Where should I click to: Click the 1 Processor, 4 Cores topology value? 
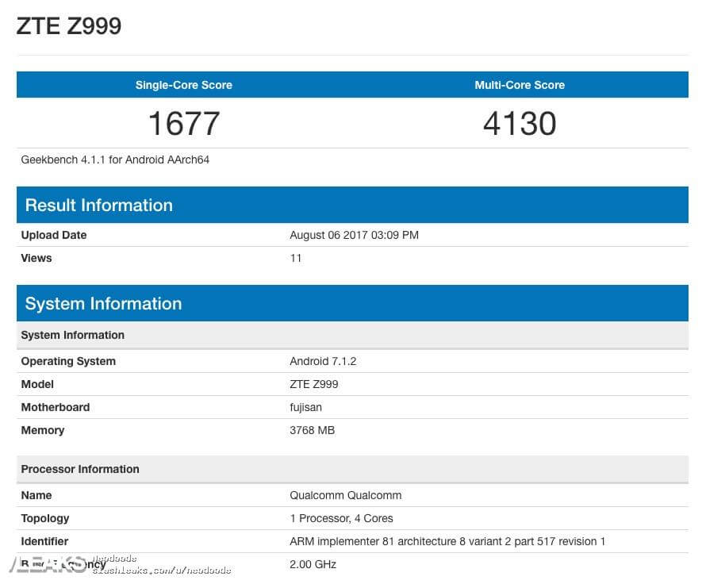[x=341, y=518]
